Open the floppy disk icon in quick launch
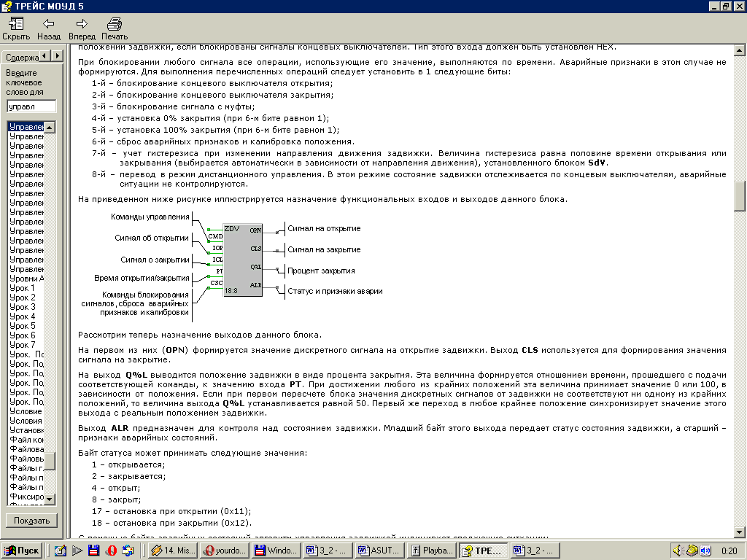This screenshot has height=560, width=747. pos(94,551)
